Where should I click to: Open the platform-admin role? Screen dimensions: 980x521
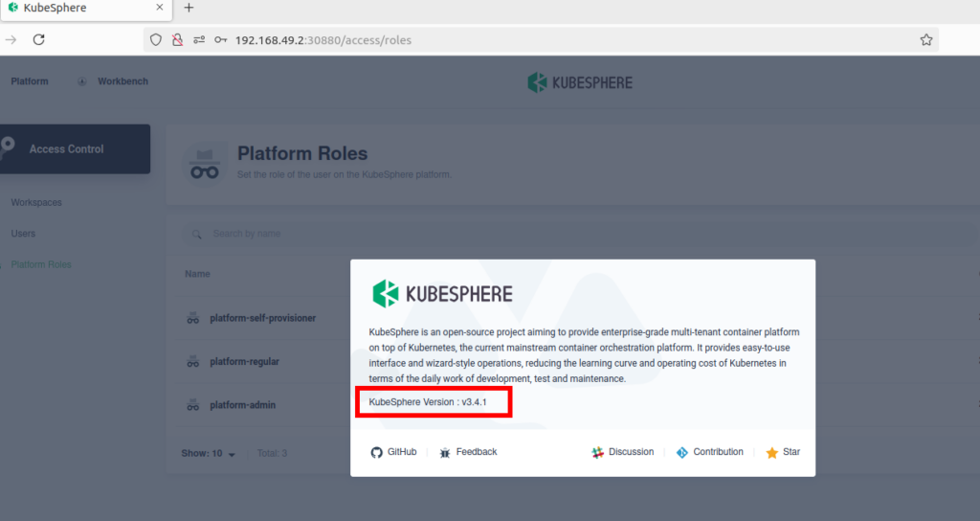[x=242, y=405]
